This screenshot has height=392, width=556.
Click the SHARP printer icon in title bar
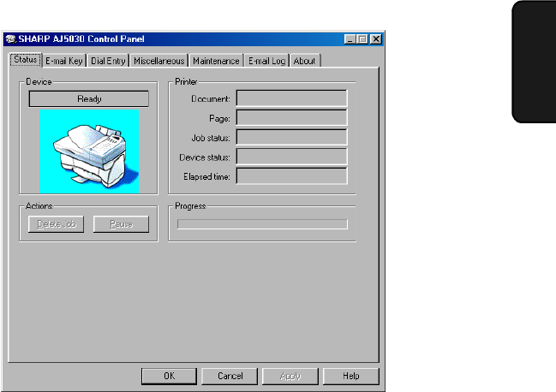pos(10,39)
